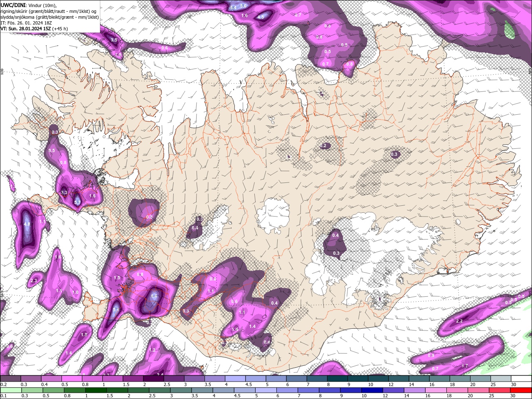Click the 'slydda/snjókoma' legend description
Screen dimensions: 532x399
[17, 17]
